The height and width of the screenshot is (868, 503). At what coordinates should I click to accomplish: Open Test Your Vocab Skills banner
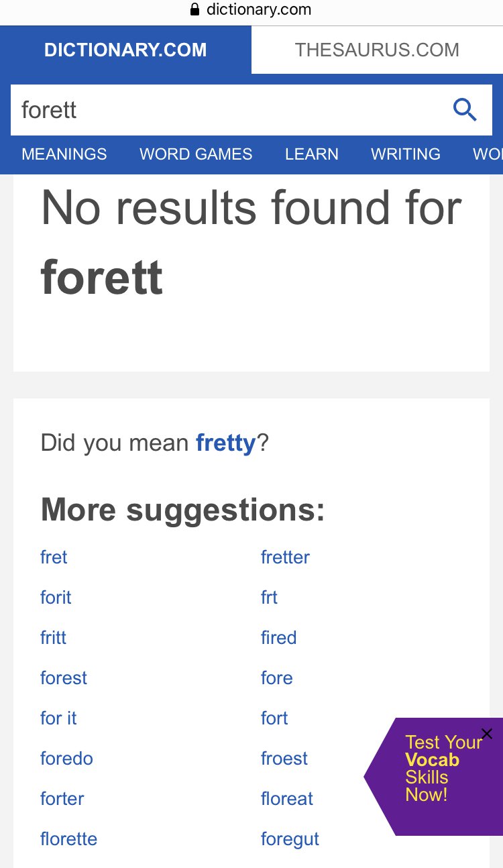coord(436,778)
